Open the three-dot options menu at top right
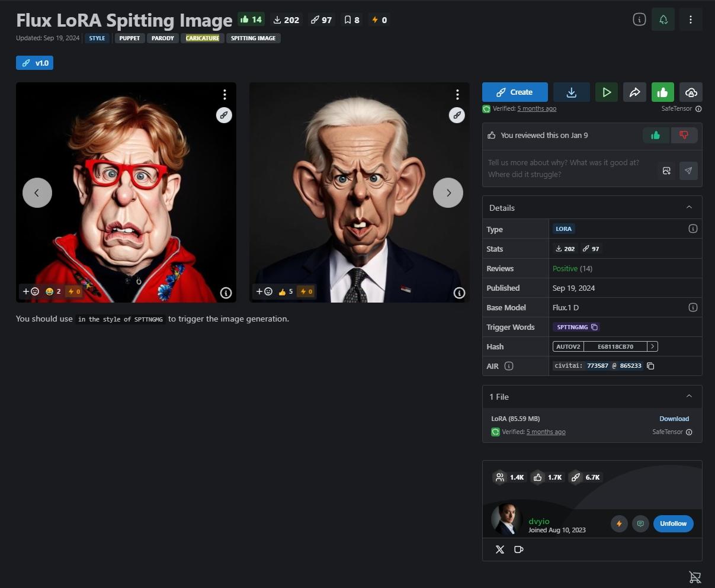 pyautogui.click(x=690, y=19)
